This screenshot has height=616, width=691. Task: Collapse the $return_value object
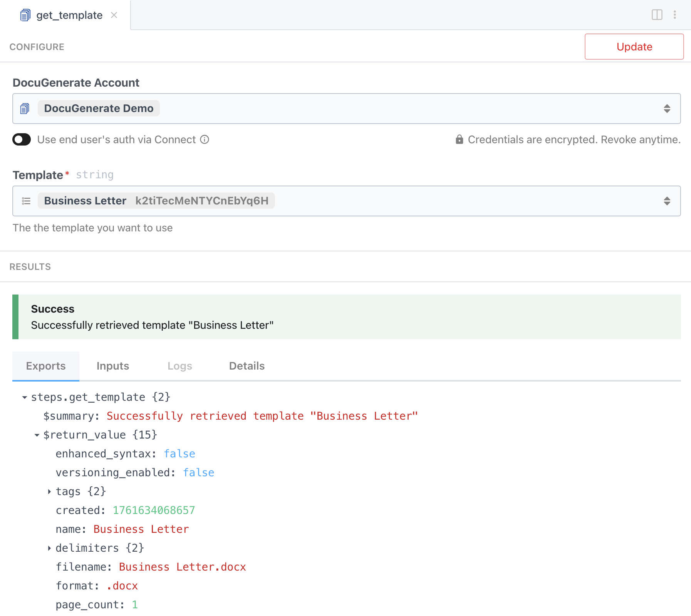(x=37, y=435)
